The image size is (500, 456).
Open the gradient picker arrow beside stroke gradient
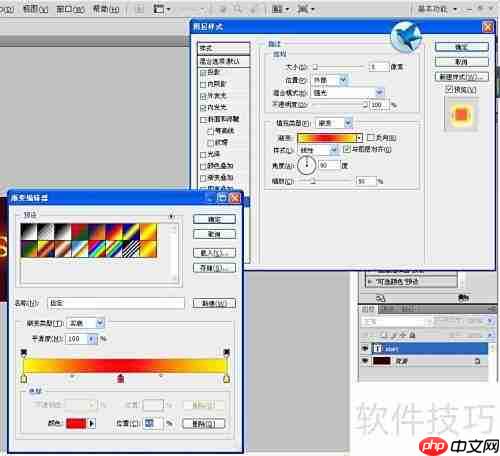359,138
